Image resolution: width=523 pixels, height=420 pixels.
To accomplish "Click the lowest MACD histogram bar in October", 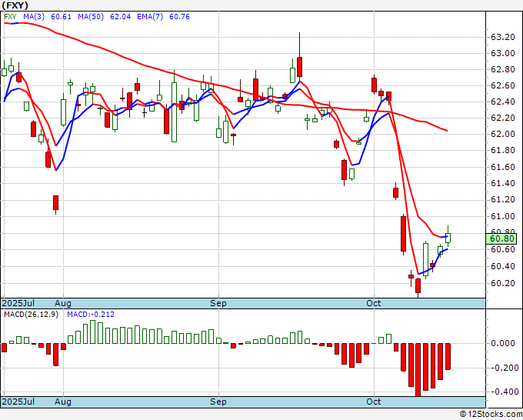I will 418,370.
